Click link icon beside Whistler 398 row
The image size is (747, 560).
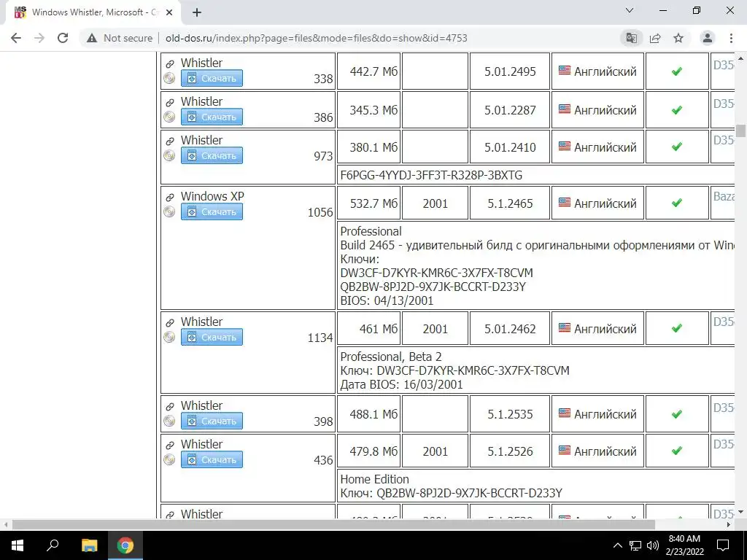click(169, 406)
